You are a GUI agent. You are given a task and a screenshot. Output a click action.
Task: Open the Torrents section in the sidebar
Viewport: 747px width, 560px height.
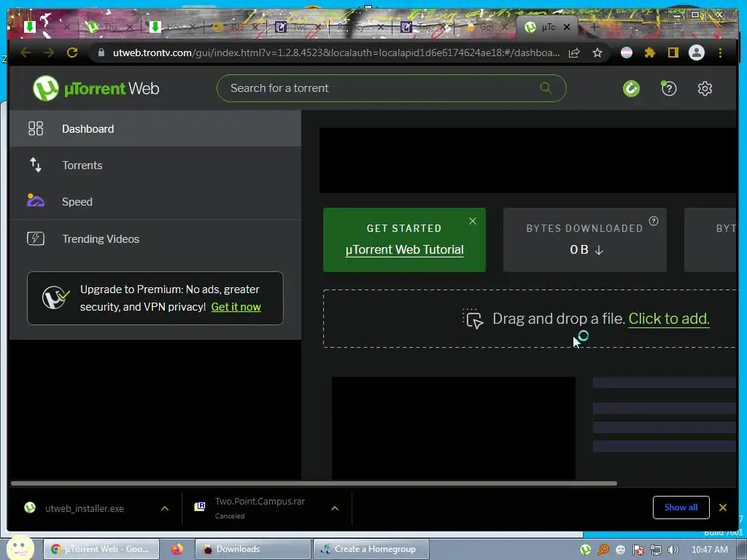click(155, 166)
